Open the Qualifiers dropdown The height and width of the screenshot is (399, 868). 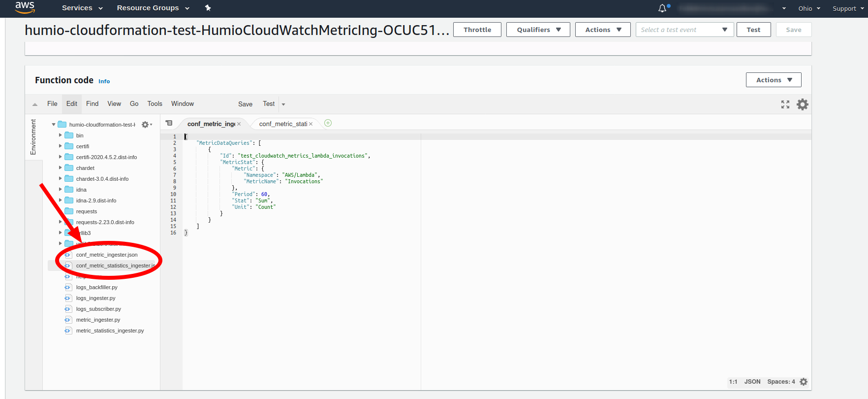coord(538,30)
